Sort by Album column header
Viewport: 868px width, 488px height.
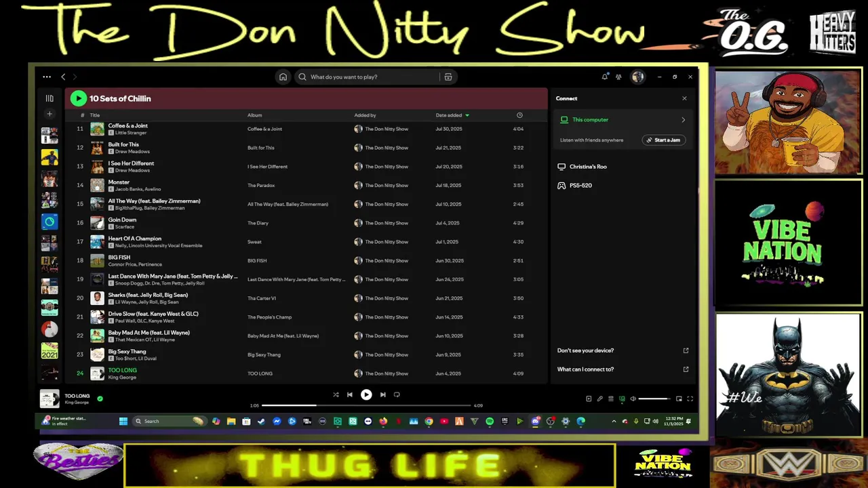pos(254,115)
